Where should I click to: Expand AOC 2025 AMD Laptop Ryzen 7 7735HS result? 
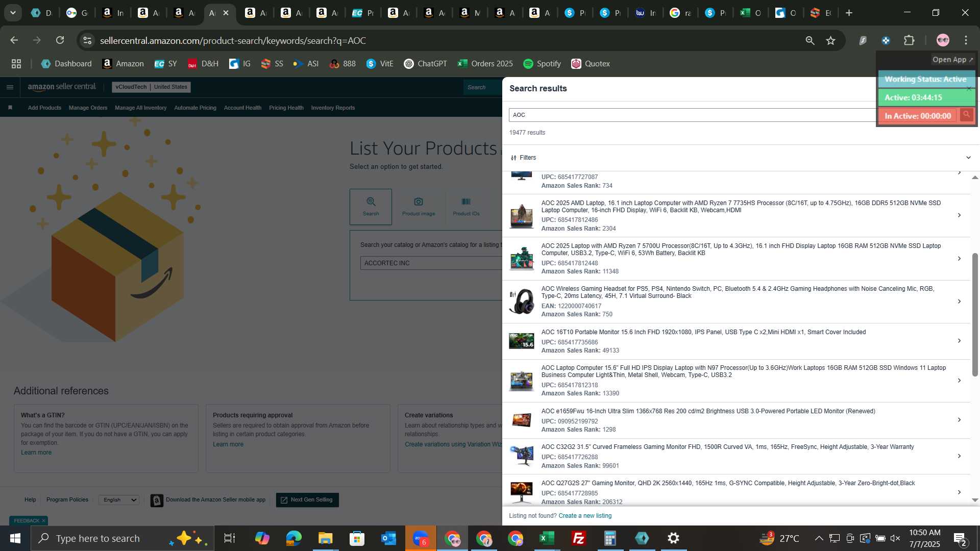pos(959,215)
